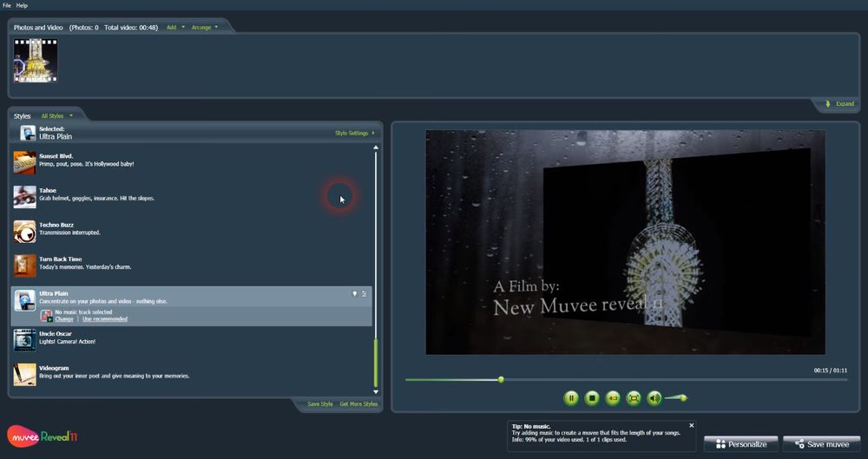
Task: Click the 'Sunset Blvd.' style name text
Action: (x=56, y=156)
